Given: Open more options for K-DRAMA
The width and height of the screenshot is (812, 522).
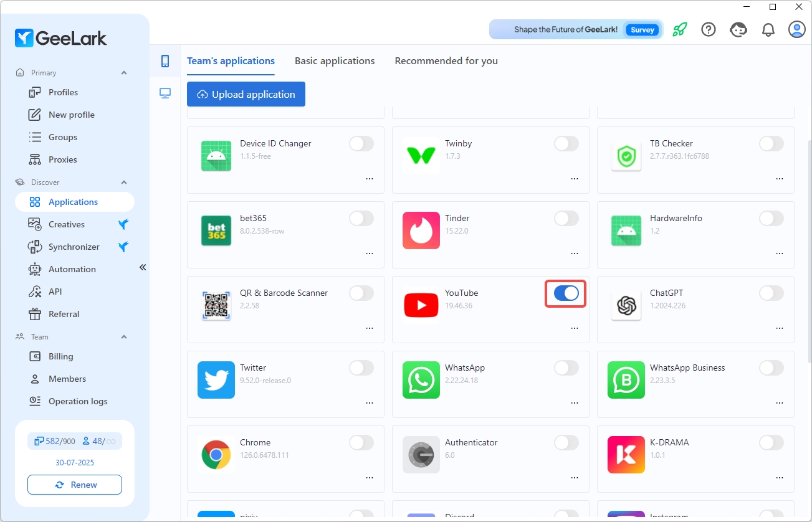Looking at the screenshot, I should click(x=780, y=478).
